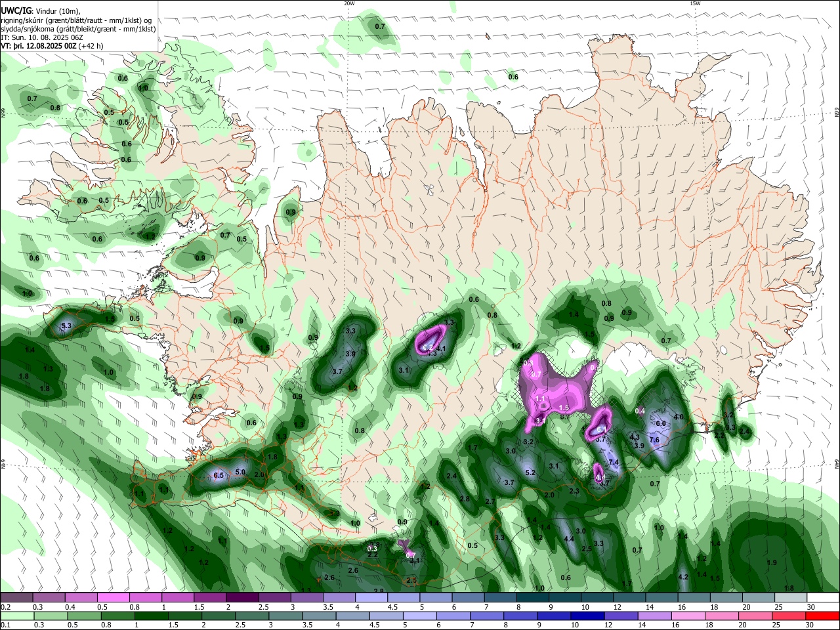Viewport: 840px width, 630px height.
Task: Click the 5.0 precipitation value on the map
Action: click(240, 472)
